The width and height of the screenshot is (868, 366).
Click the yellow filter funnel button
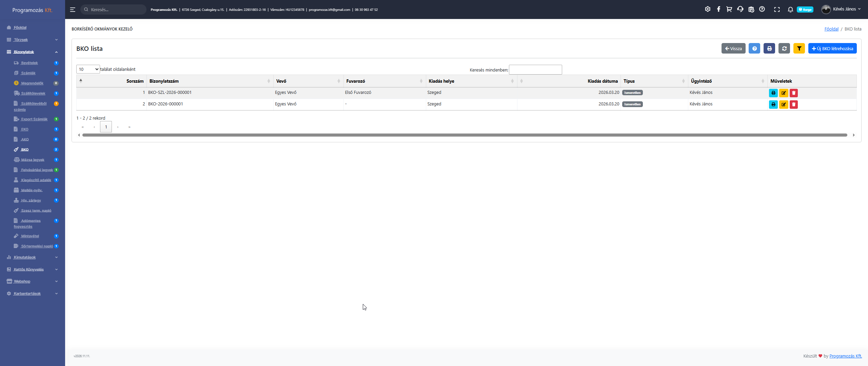point(799,48)
